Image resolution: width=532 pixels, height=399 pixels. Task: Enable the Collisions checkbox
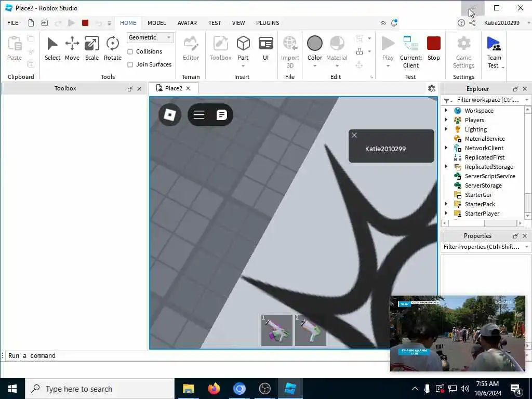point(130,51)
